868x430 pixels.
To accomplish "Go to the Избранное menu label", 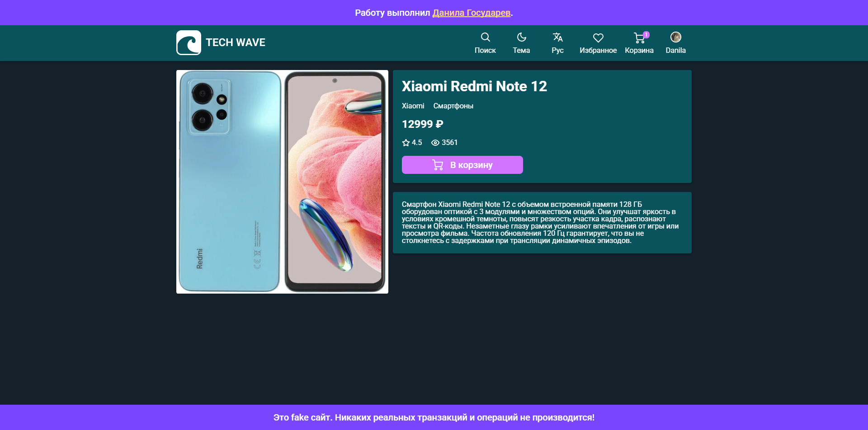I will pyautogui.click(x=598, y=51).
